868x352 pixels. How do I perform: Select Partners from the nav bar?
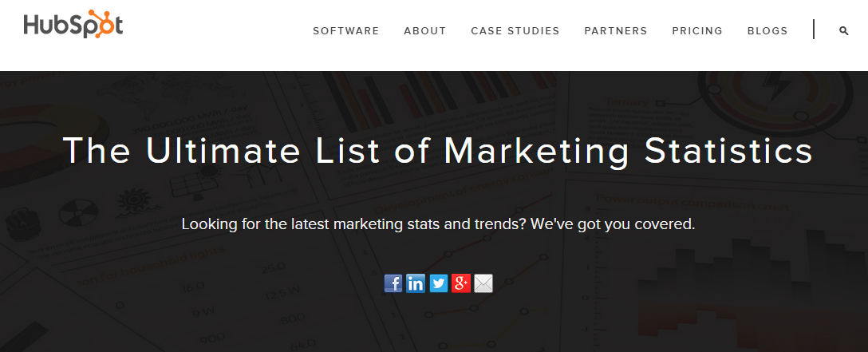pyautogui.click(x=615, y=31)
